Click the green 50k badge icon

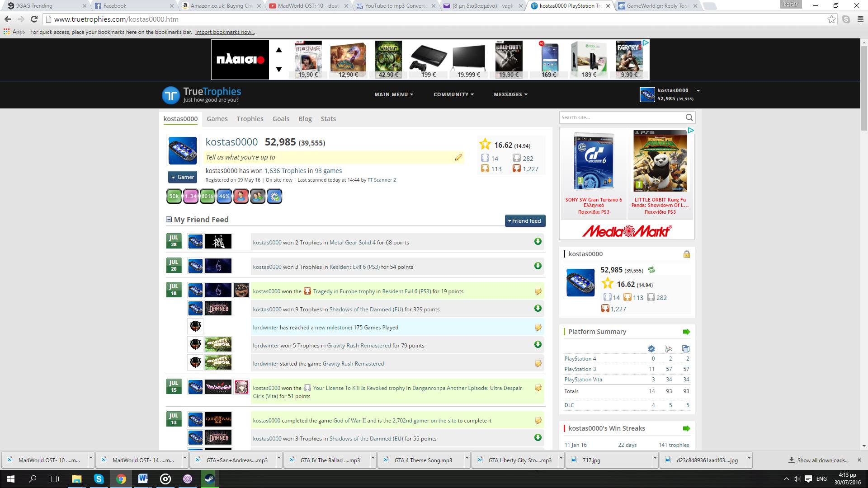(x=174, y=196)
